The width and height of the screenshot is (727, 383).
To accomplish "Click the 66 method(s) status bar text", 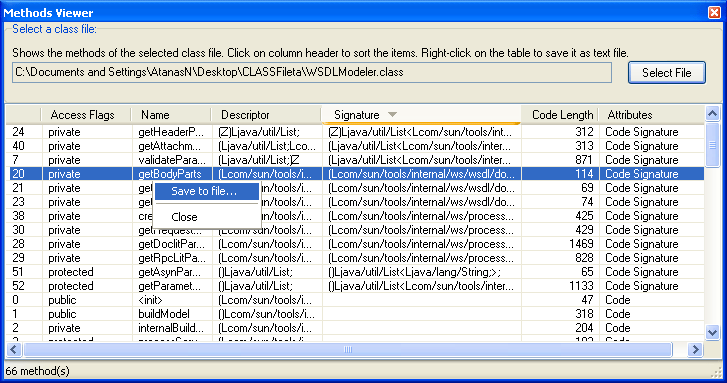I will pos(38,371).
